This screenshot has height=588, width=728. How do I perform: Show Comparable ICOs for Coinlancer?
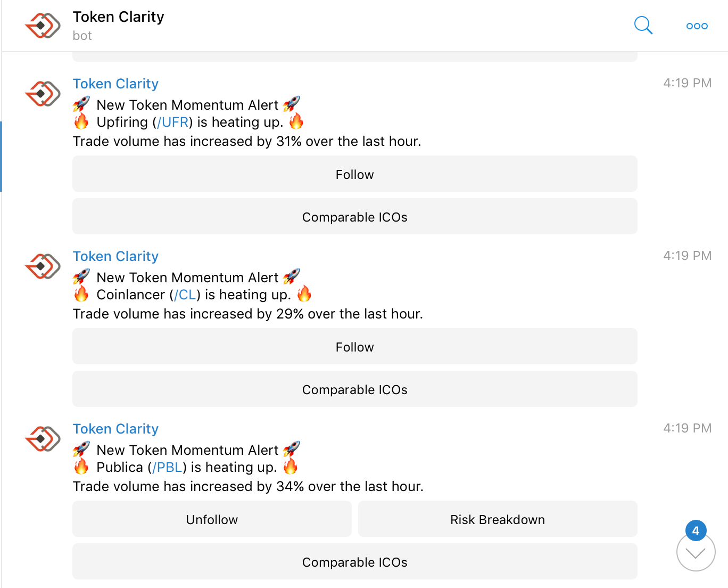coord(354,389)
